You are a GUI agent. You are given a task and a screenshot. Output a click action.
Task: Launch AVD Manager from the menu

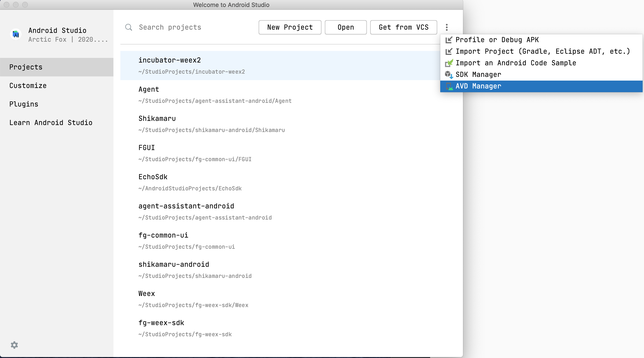(x=541, y=86)
